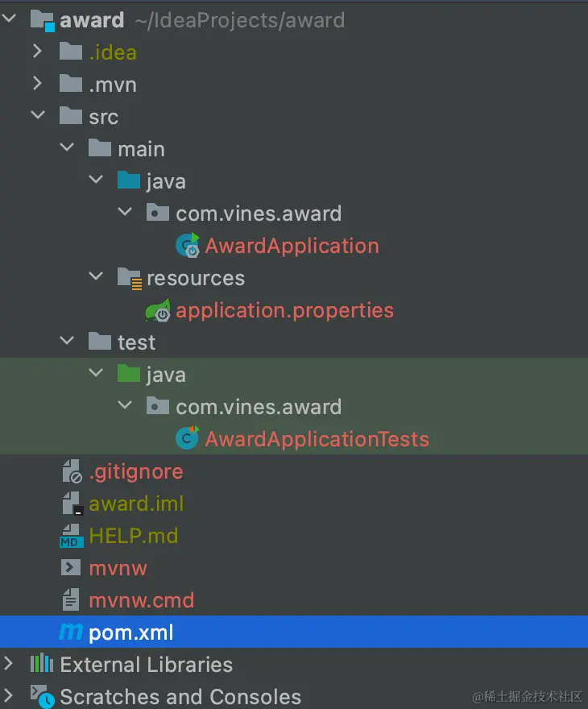Click the Markdown icon for HELP.md
Viewport: 588px width, 709px height.
(72, 536)
